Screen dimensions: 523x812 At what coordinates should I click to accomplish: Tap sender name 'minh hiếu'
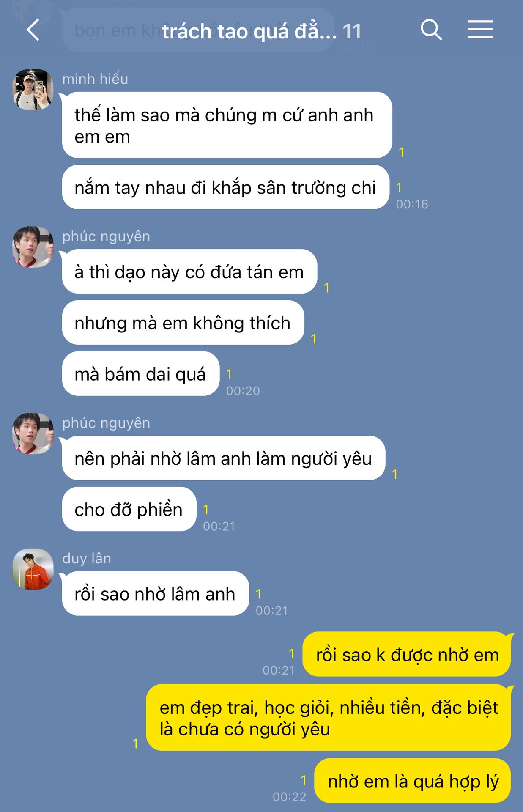coord(95,79)
